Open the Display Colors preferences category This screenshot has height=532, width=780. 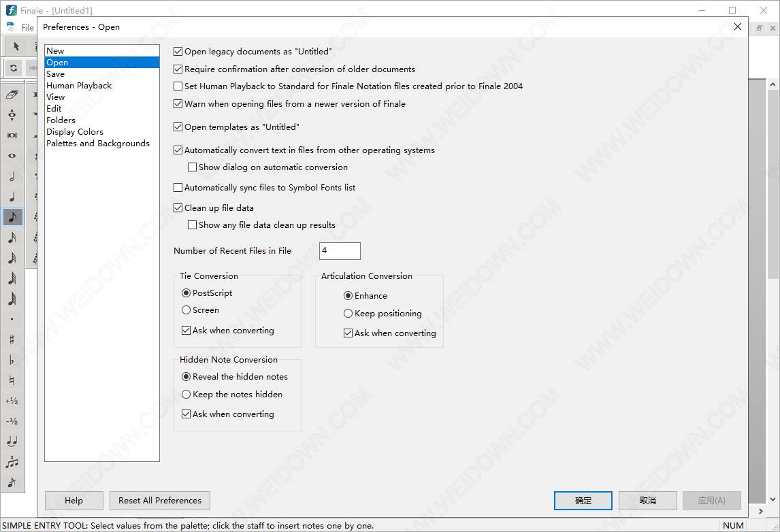(x=102, y=132)
